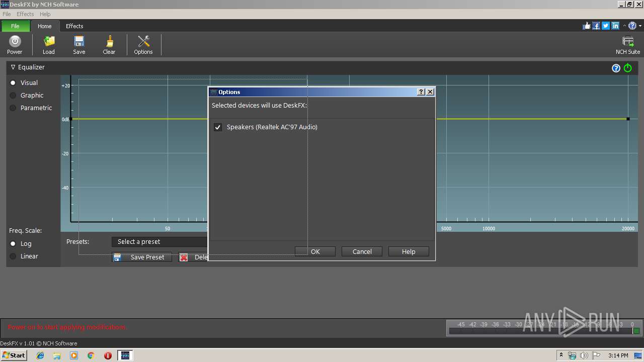Switch to the Home tab
The width and height of the screenshot is (644, 362).
(x=44, y=26)
